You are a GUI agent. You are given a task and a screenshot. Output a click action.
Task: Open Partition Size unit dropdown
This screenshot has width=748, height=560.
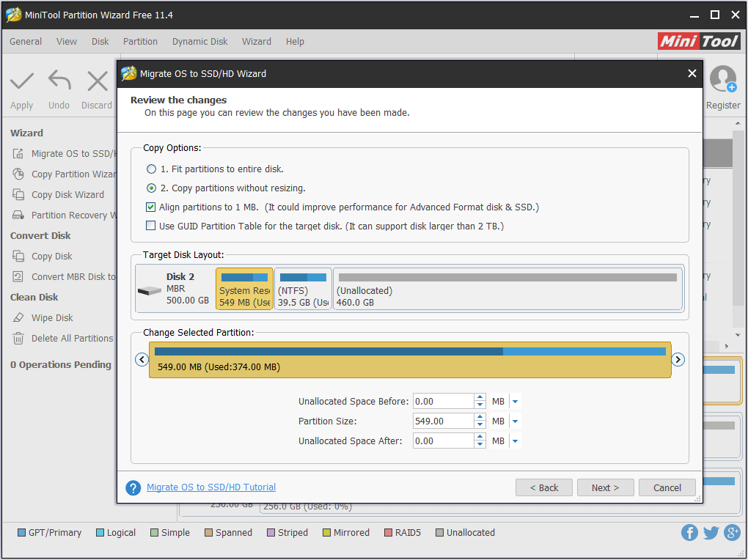click(x=516, y=421)
